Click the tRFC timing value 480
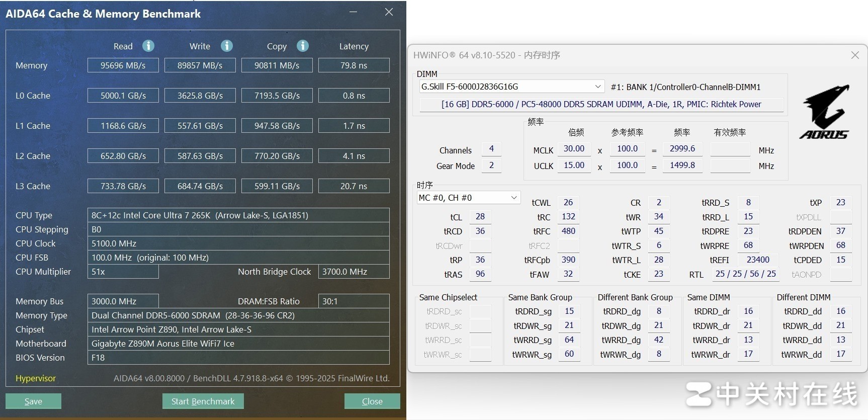The height and width of the screenshot is (420, 868). tap(568, 231)
